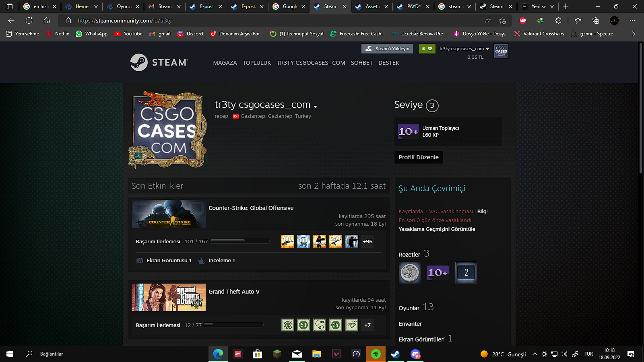Click the Steam'i Yükleyin button
Viewport: 644px width, 362px height.
pyautogui.click(x=388, y=49)
